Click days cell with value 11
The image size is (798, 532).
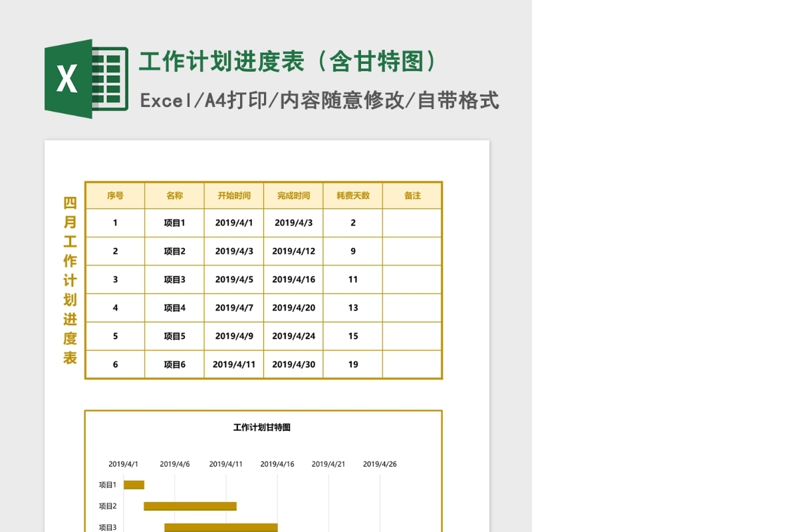coord(352,279)
